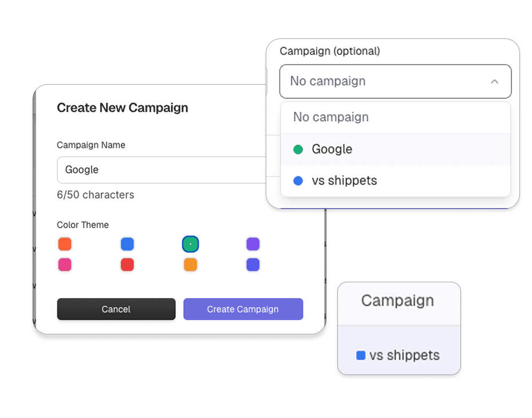This screenshot has width=532, height=418.
Task: Click the green dot icon beside Google
Action: tap(298, 149)
